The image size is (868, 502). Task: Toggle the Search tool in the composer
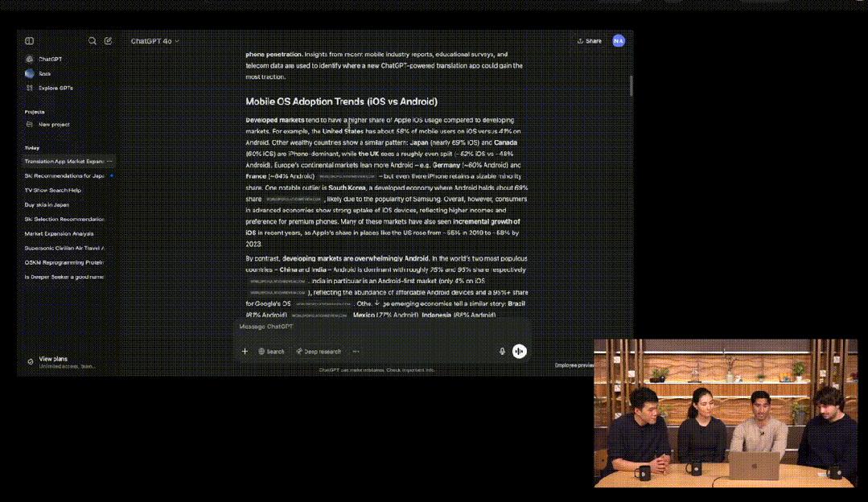271,352
